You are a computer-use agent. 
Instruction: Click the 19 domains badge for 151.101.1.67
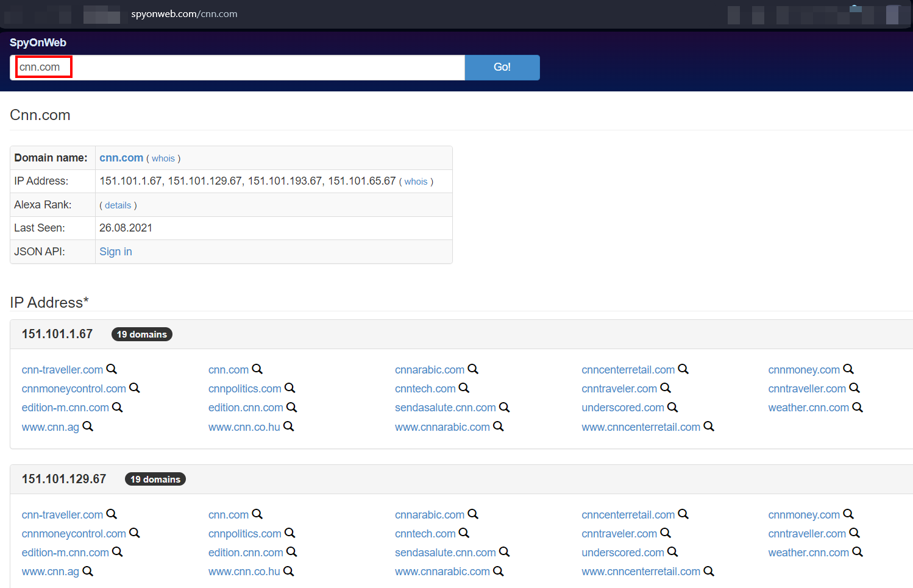(x=142, y=335)
